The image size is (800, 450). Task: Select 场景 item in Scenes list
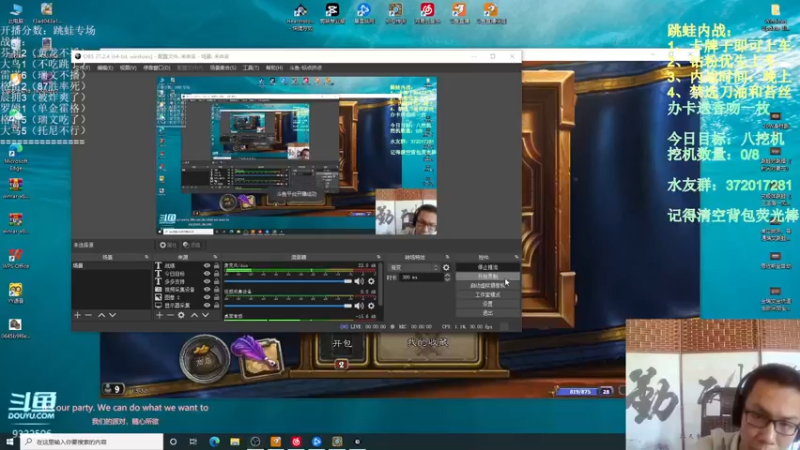coord(112,266)
